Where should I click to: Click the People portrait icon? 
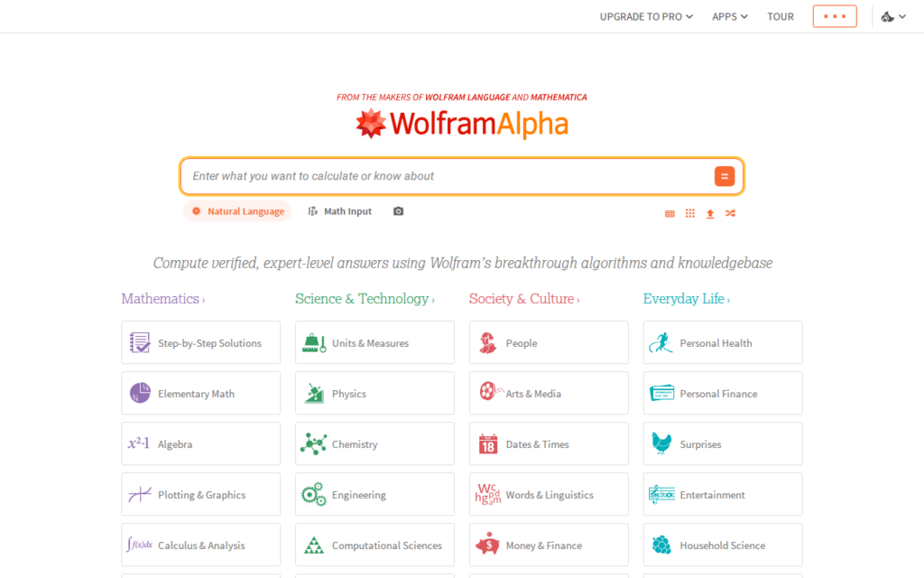click(x=487, y=342)
